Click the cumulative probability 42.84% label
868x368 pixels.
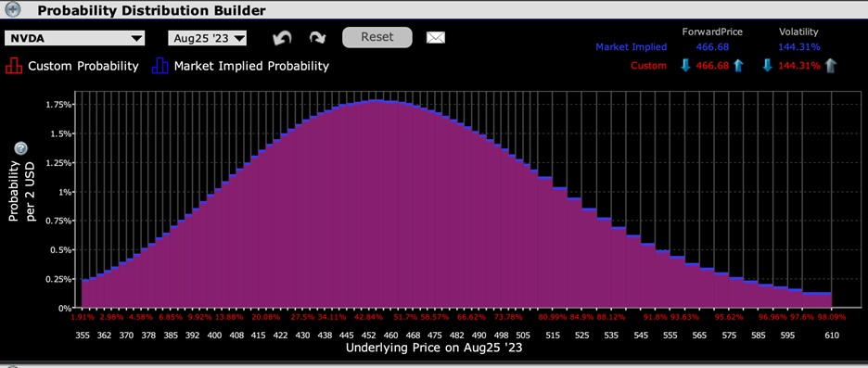(369, 317)
